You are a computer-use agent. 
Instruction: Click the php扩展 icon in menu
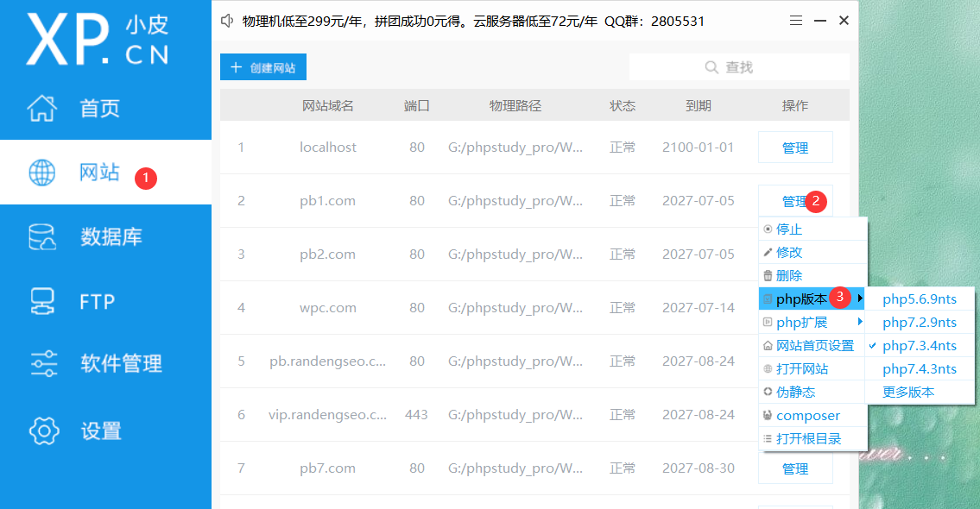(768, 323)
